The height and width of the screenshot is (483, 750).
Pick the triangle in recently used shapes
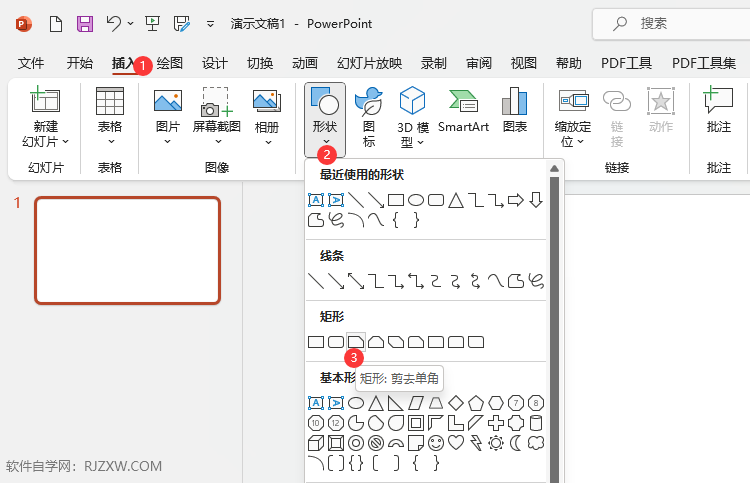point(456,200)
